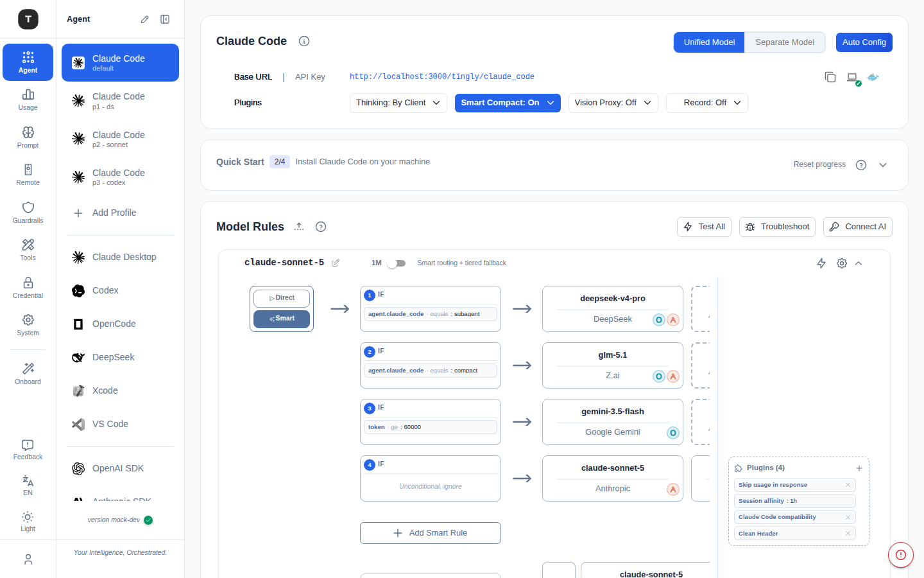Screen dimensions: 924x578
Task: Show info about Claude Code
Action: [304, 41]
